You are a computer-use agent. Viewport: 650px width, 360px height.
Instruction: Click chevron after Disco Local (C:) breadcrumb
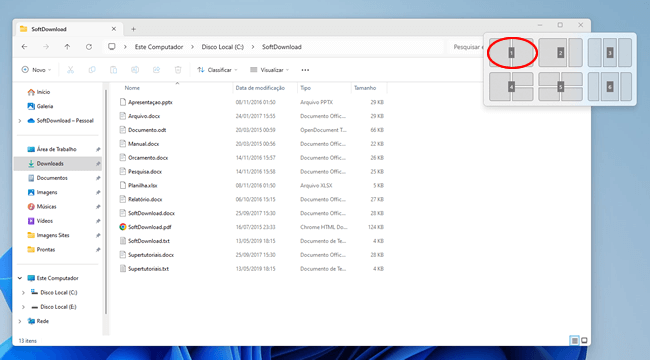(253, 47)
